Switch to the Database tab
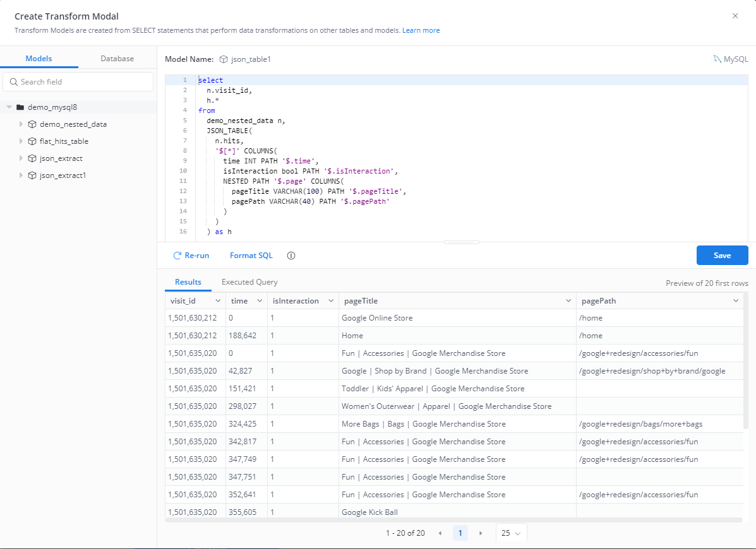The width and height of the screenshot is (756, 549). coord(117,59)
